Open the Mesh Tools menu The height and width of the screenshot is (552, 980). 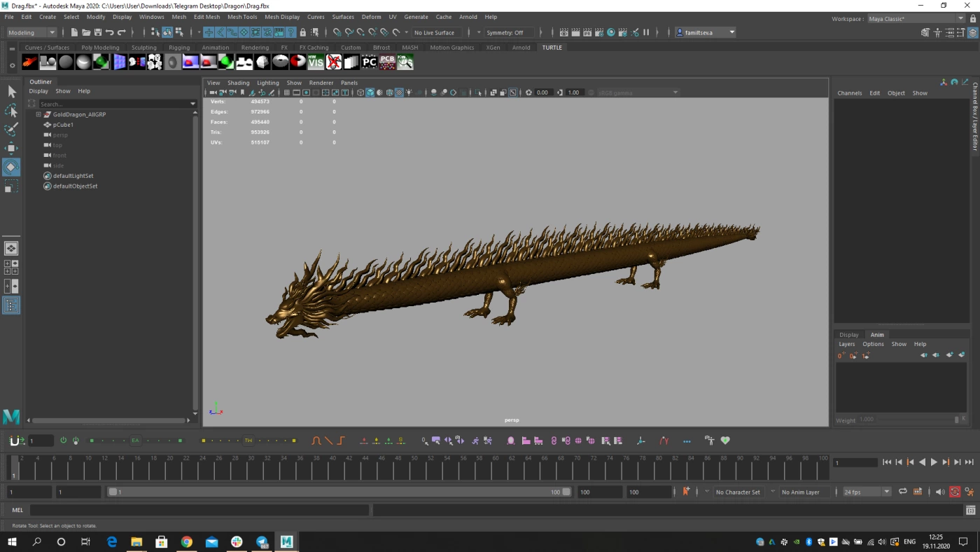(x=242, y=17)
